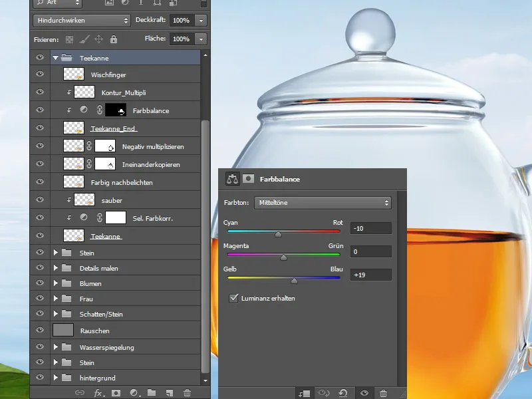
Task: Expand the Schatten/Stein group
Action: 56,314
